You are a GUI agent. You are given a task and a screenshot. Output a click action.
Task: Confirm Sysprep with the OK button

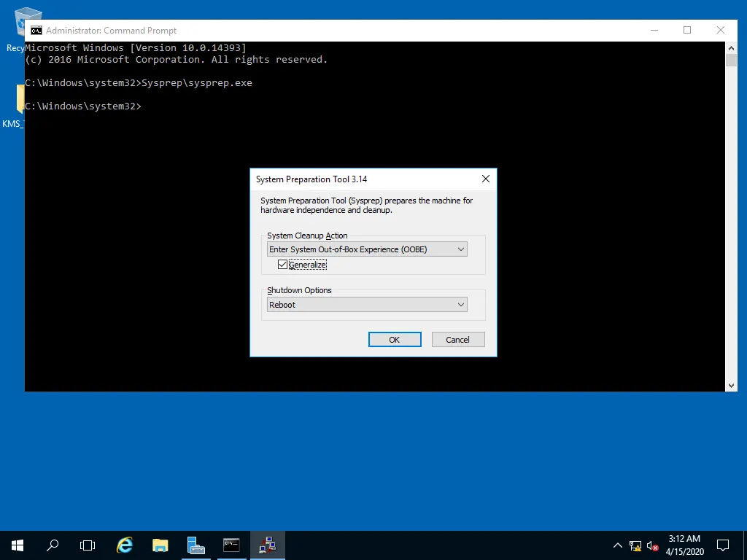point(395,340)
